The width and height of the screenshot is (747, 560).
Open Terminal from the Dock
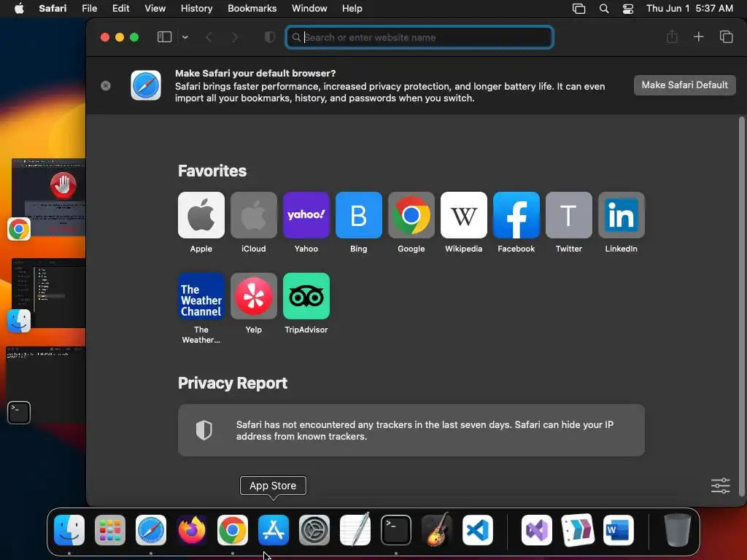[396, 529]
